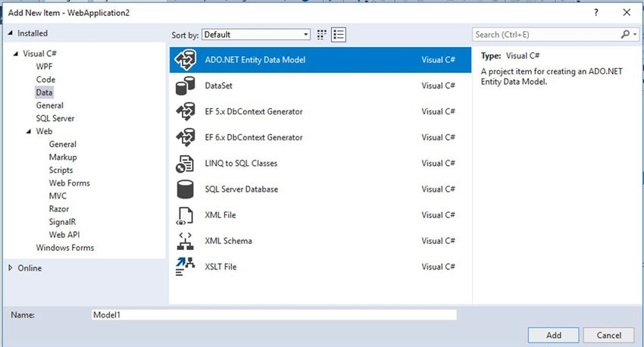
Task: Select General under Web
Action: coord(62,144)
